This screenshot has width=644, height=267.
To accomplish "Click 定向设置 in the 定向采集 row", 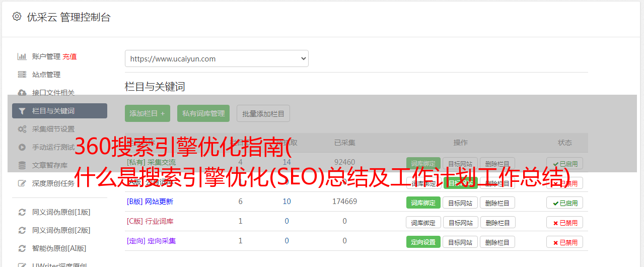I will click(x=423, y=242).
